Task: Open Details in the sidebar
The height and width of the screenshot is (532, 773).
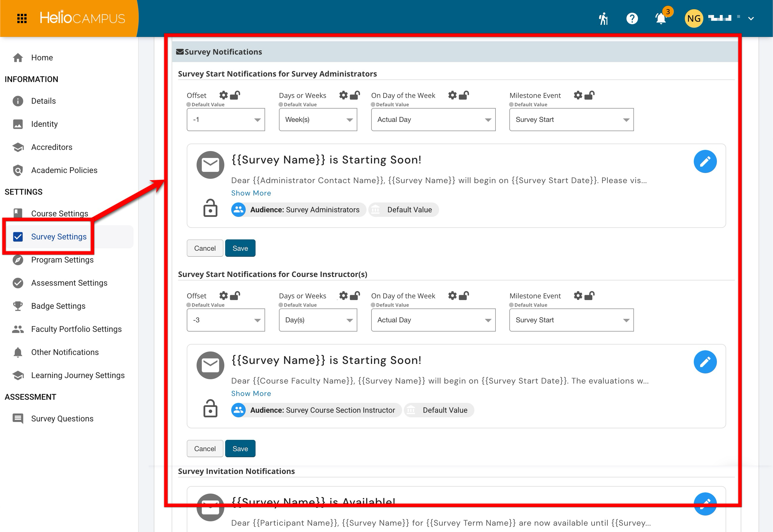Action: coord(43,101)
